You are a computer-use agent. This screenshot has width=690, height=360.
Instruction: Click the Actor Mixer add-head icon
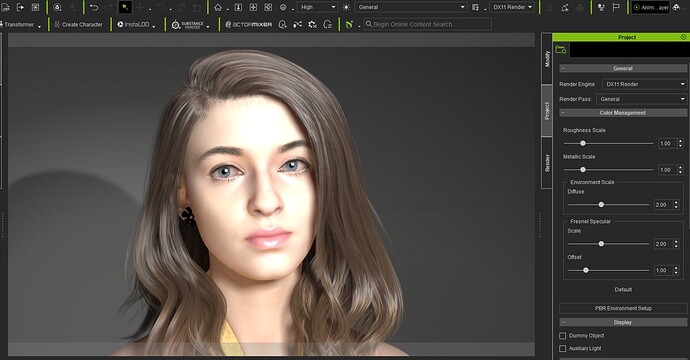tap(283, 25)
